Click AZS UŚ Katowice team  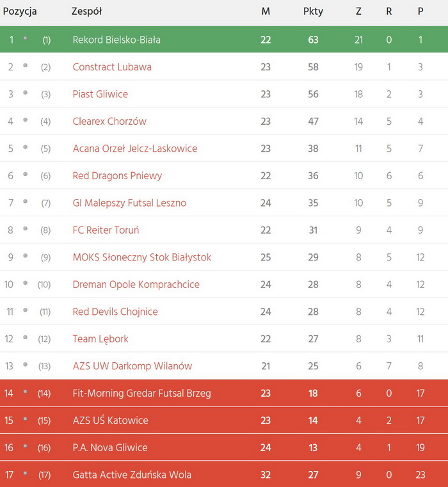[x=110, y=420]
